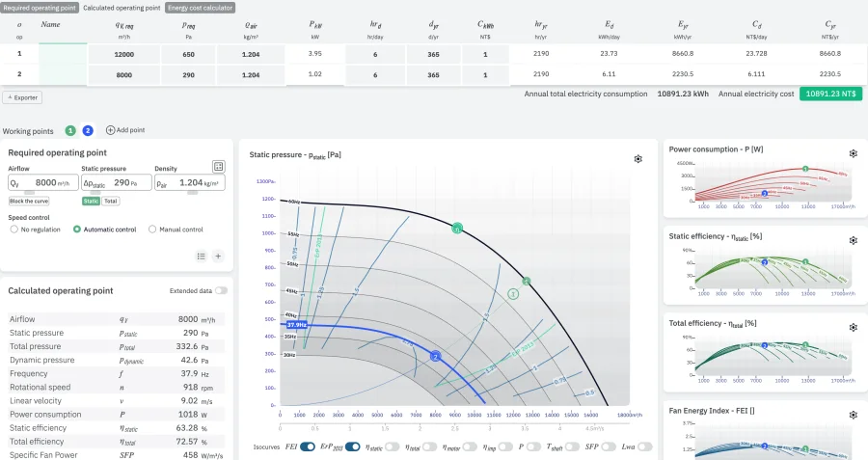868x460 pixels.
Task: Click the Airflow slider handle under input
Action: tap(29, 192)
